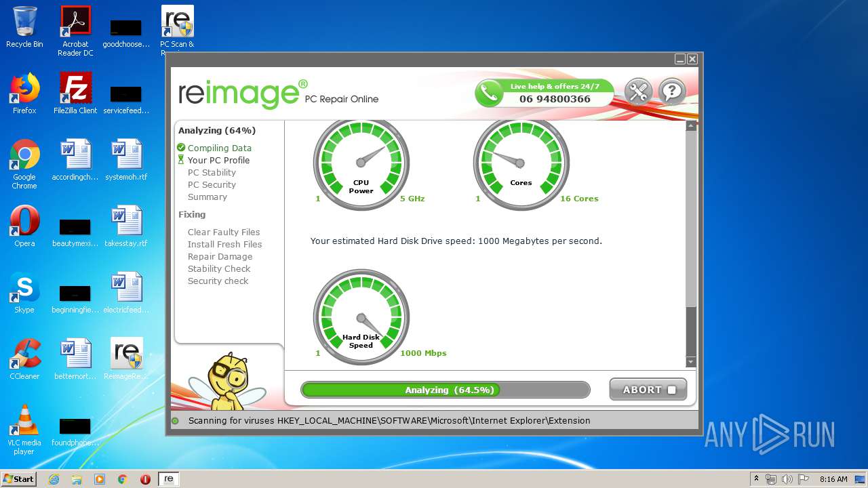Select Your PC Profile step

[x=218, y=160]
